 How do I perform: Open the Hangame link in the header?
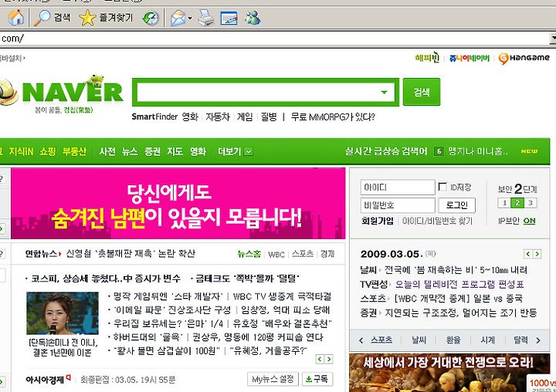524,58
